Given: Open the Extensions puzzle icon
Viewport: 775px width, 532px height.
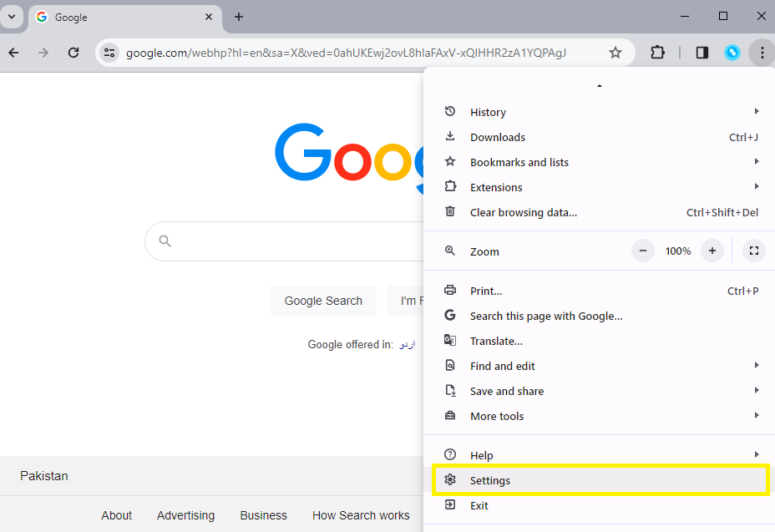Looking at the screenshot, I should point(657,52).
